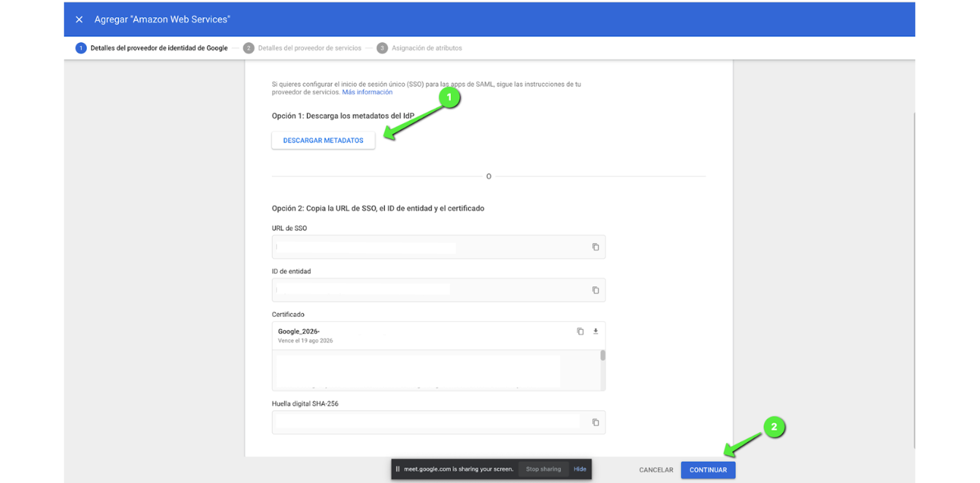980x483 pixels.
Task: Click inside the URL de SSO field
Action: [438, 247]
